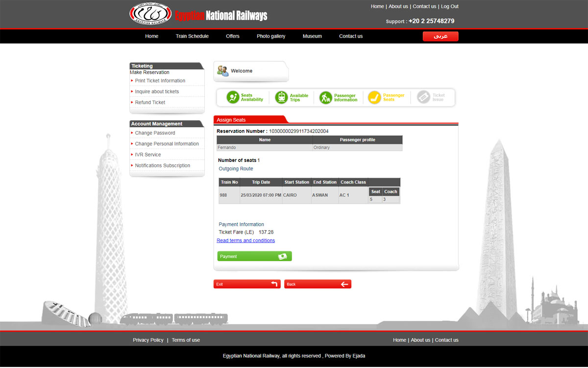Open the Offers menu item
The height and width of the screenshot is (368, 588).
click(233, 36)
